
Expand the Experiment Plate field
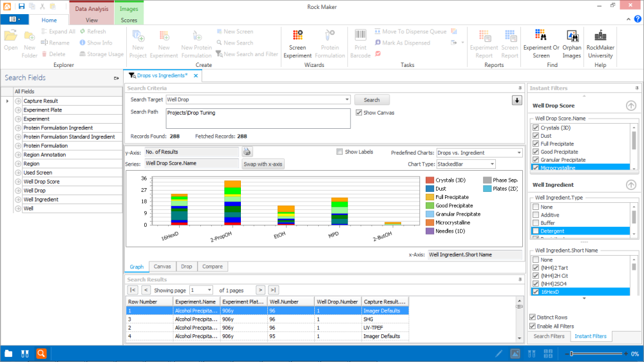pyautogui.click(x=18, y=110)
